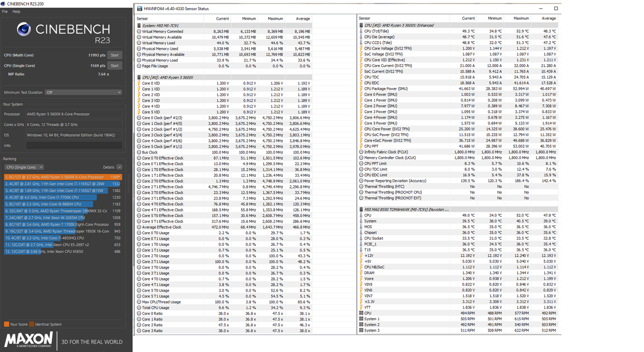
Task: Click the icon beside Bus Clock
Action: [x=139, y=152]
